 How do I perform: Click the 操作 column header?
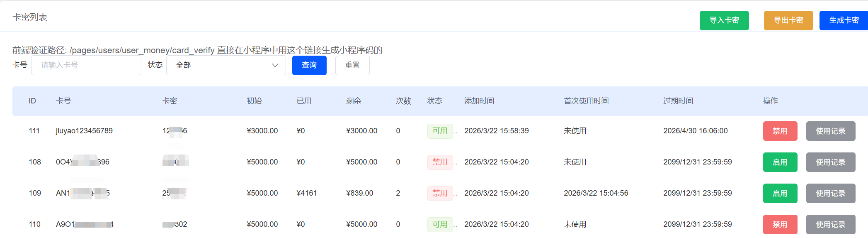point(770,101)
